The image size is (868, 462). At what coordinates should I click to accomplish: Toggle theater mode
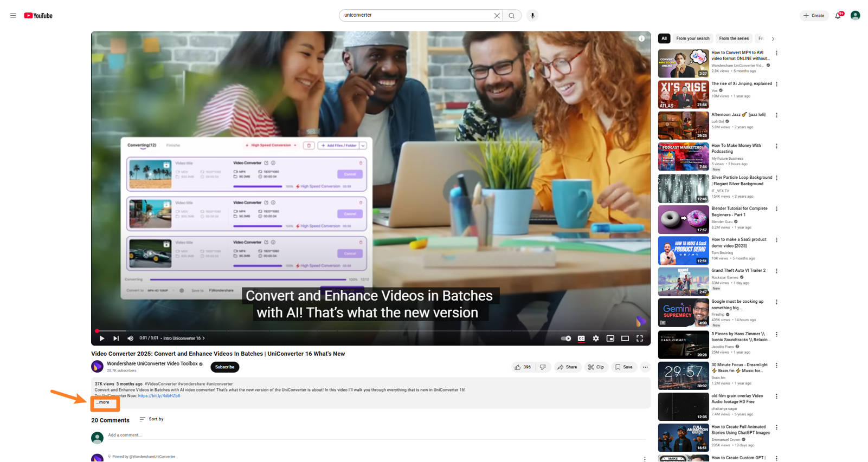pos(625,339)
